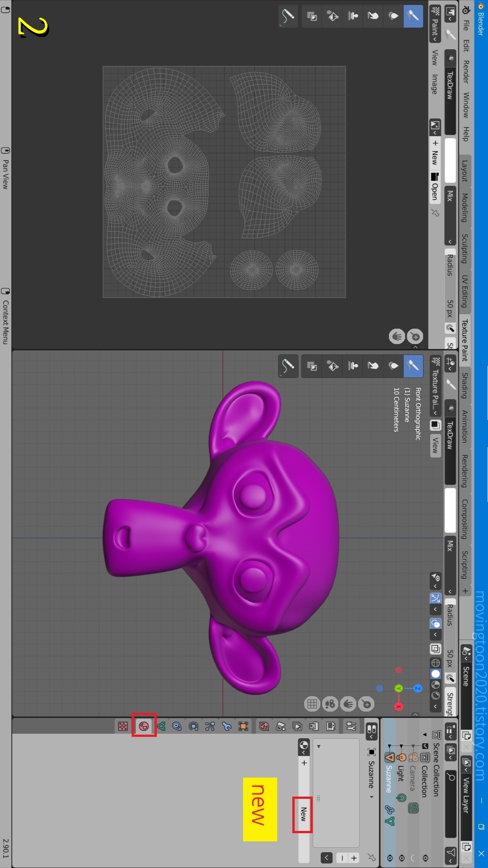Toggle visibility eye of Light in outliner
This screenshot has width=488, height=868.
click(x=402, y=858)
